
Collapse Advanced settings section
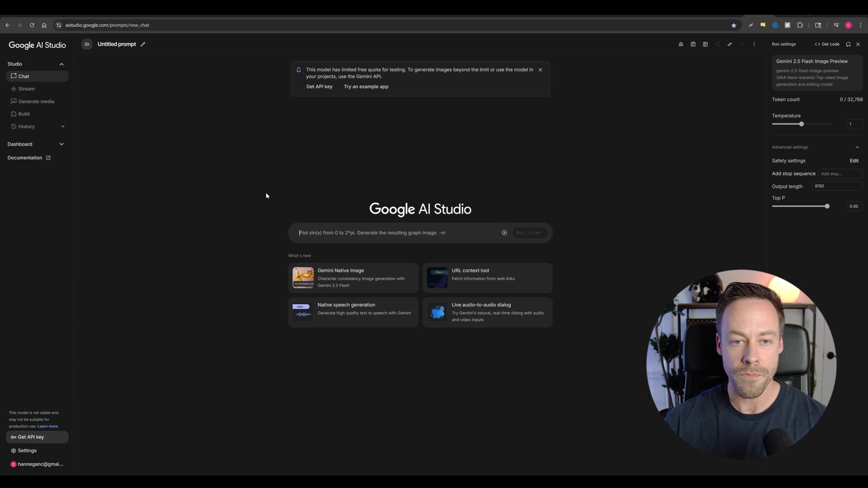[857, 147]
